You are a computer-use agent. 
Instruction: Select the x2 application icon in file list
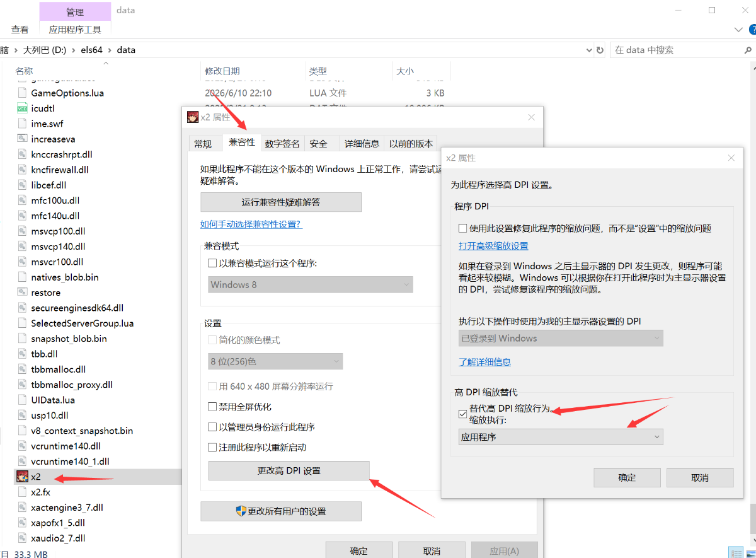[21, 477]
